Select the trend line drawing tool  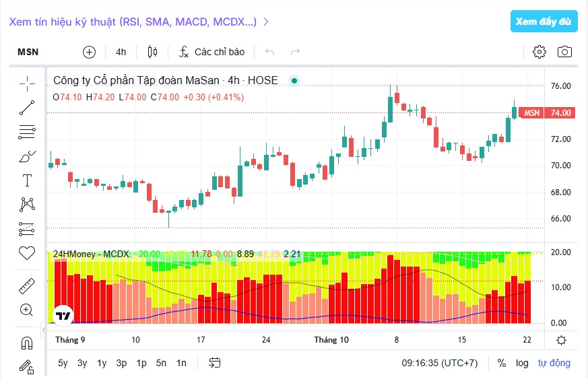tap(27, 108)
